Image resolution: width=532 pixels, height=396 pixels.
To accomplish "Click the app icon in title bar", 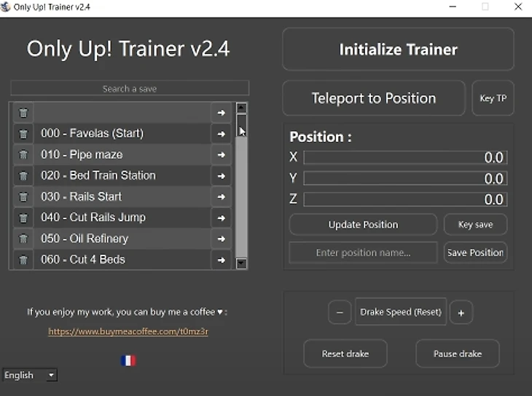I will click(x=6, y=7).
